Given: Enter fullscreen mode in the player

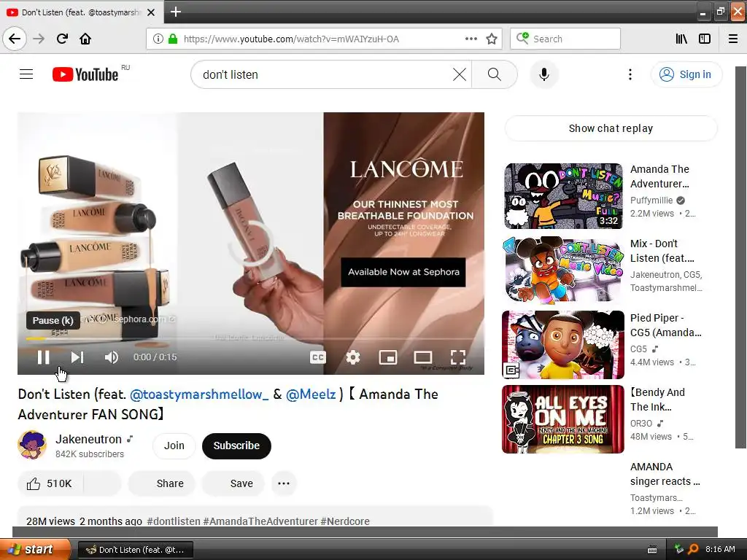Looking at the screenshot, I should [458, 357].
